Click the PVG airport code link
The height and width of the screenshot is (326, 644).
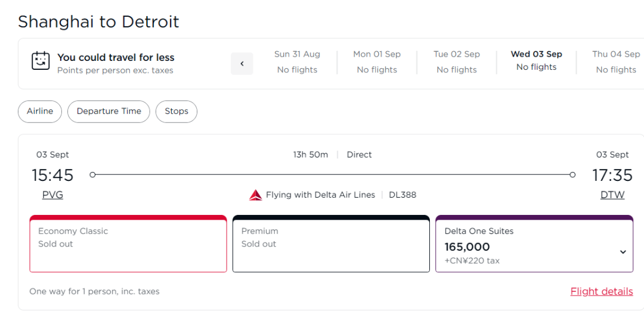(x=52, y=195)
